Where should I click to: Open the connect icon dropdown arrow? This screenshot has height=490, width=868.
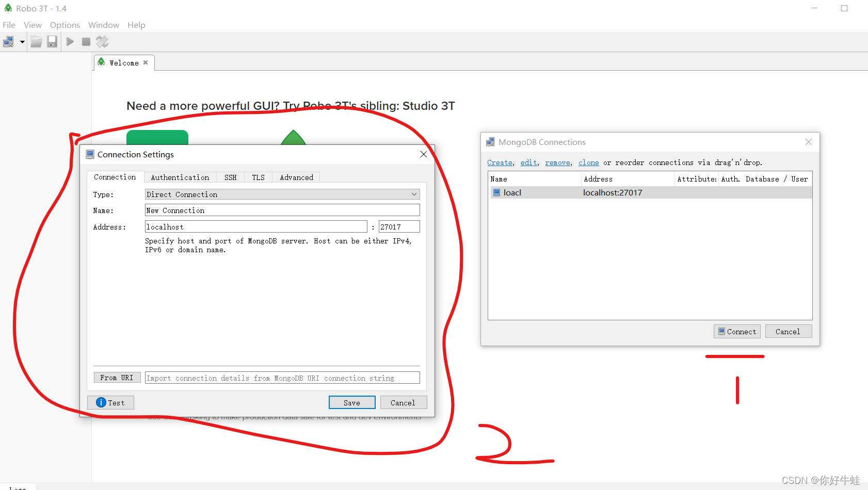tap(22, 42)
